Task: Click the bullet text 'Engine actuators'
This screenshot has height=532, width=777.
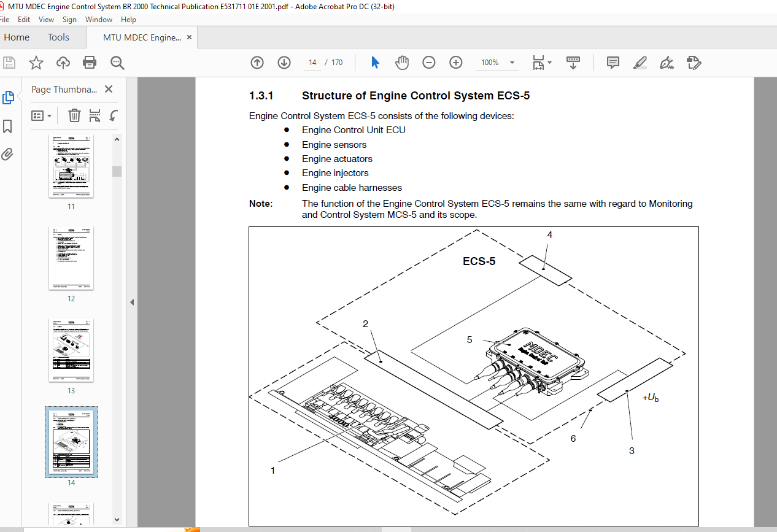Action: pyautogui.click(x=337, y=159)
